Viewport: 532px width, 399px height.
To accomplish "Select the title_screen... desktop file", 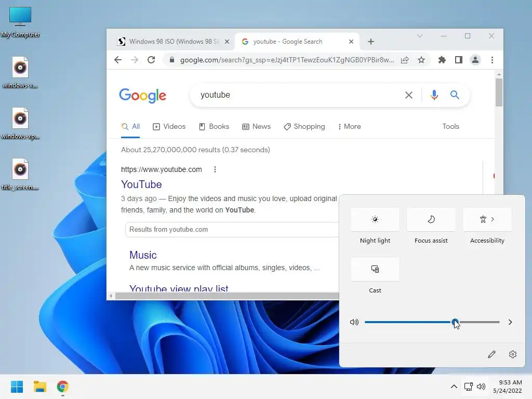I will (x=20, y=175).
